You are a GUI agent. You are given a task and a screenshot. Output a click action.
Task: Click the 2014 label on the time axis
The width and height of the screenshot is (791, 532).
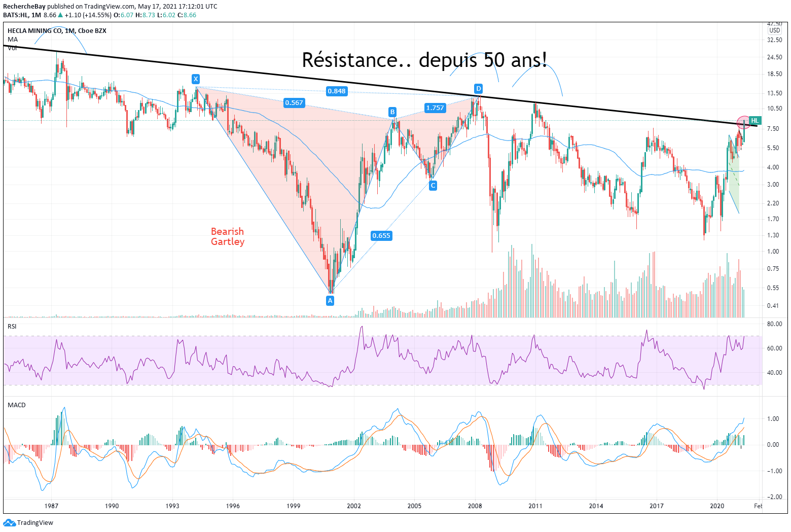tap(596, 506)
